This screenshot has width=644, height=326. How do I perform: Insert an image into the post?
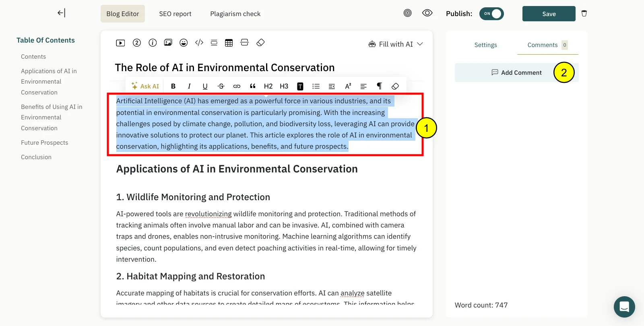pos(168,43)
